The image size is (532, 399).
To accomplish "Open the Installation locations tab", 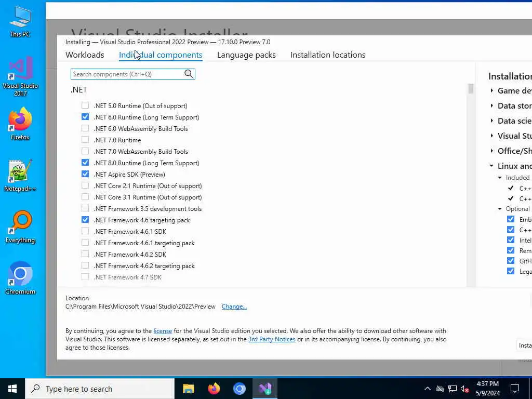I will pos(328,55).
